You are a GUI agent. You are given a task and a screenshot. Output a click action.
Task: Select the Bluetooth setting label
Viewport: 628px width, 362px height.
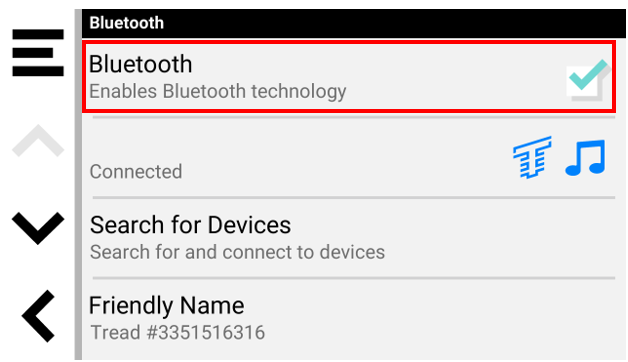click(x=141, y=64)
